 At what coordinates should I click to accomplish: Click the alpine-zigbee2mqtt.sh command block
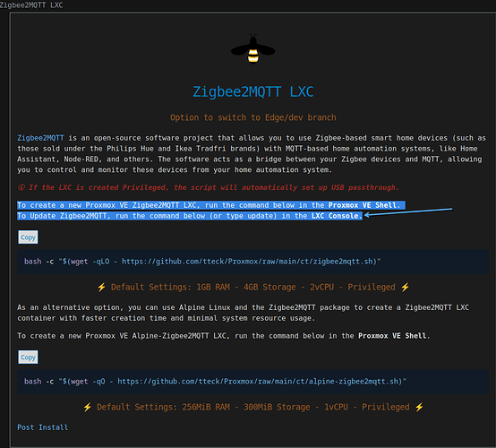(x=253, y=382)
